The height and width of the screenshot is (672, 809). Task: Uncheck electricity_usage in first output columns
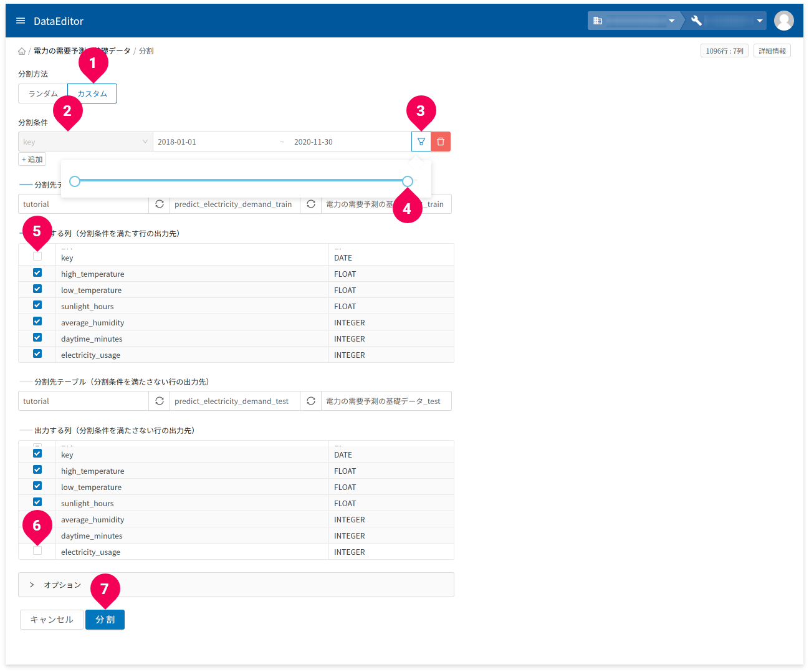point(37,354)
